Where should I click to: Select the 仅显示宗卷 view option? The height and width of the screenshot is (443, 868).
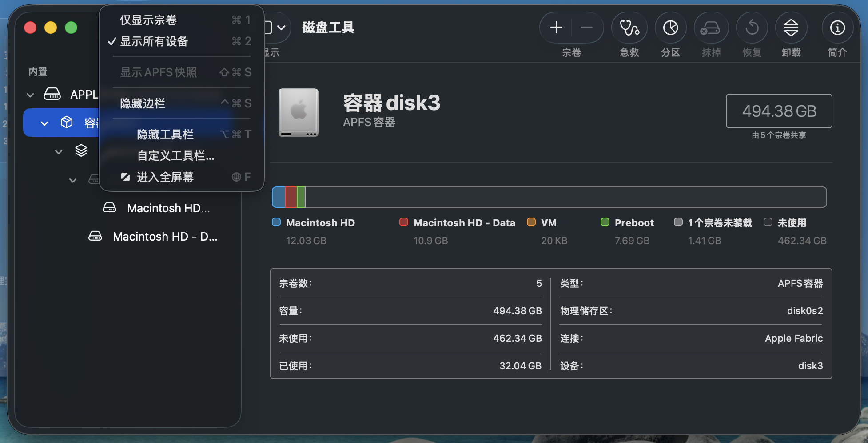point(148,20)
